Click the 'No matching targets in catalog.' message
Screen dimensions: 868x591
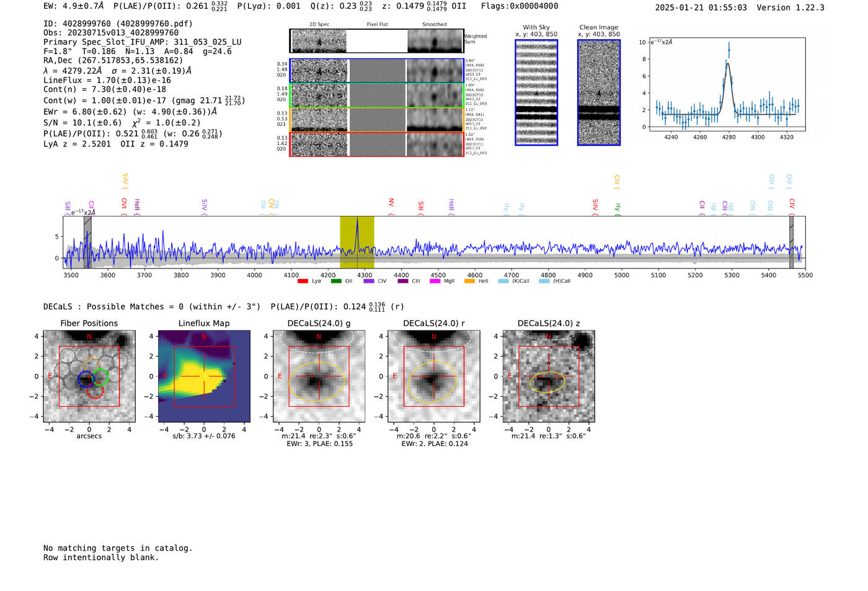pos(118,548)
